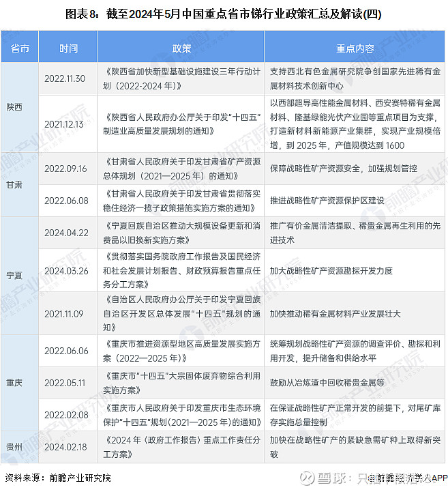Click content 鼓励从冶炼渣中回收稀贵金属等

click(327, 383)
